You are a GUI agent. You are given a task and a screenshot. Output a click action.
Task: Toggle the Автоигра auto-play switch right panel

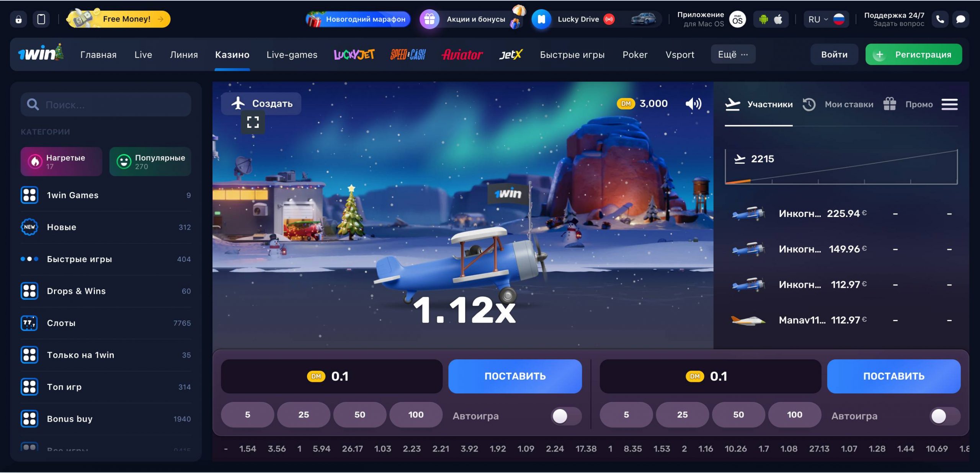click(x=944, y=415)
